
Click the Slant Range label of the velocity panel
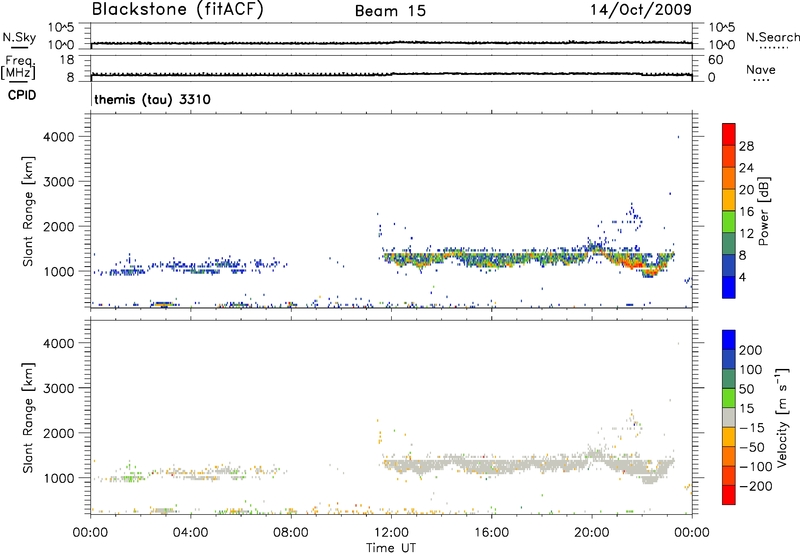(28, 418)
